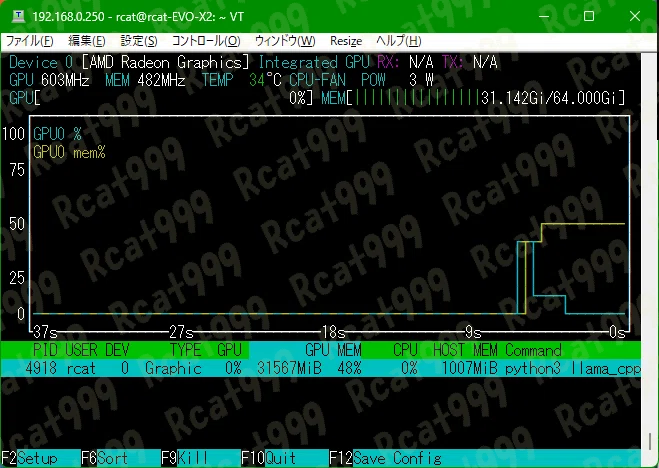Click the MEM 482MHz clock reading
659x468 pixels.
pos(145,80)
